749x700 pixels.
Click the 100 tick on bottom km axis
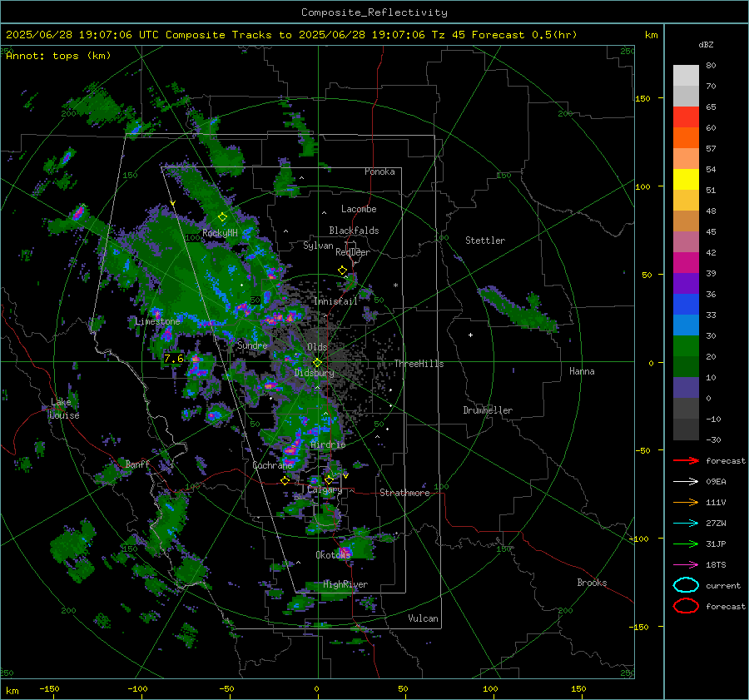coord(490,688)
